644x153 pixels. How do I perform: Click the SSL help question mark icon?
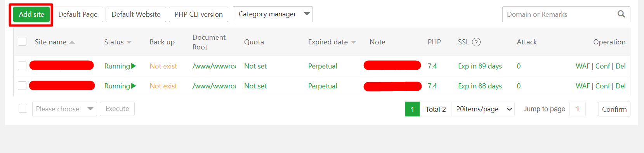point(476,42)
